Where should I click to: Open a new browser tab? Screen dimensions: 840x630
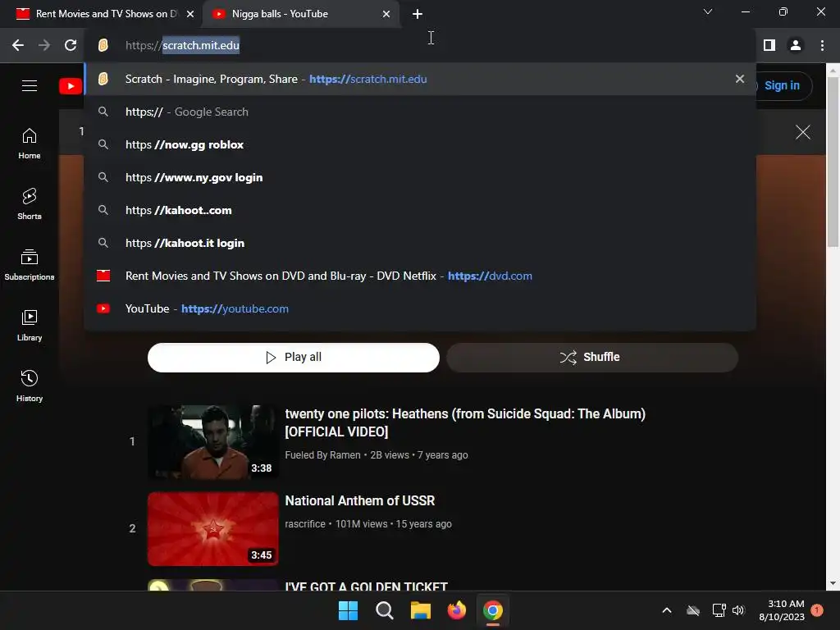(x=418, y=14)
